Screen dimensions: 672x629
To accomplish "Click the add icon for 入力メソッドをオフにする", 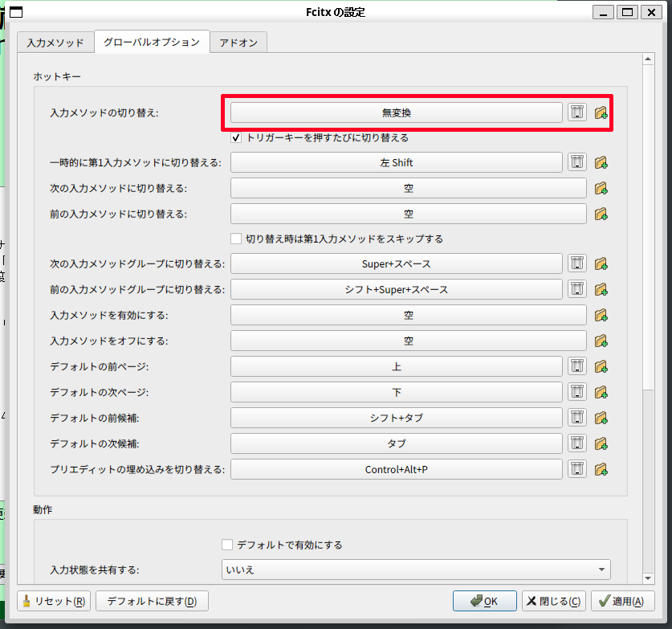I will point(601,341).
